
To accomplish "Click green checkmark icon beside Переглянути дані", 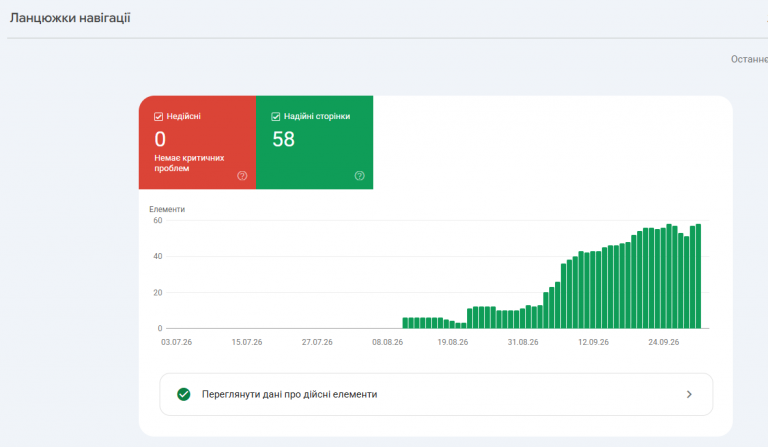I will tap(184, 395).
